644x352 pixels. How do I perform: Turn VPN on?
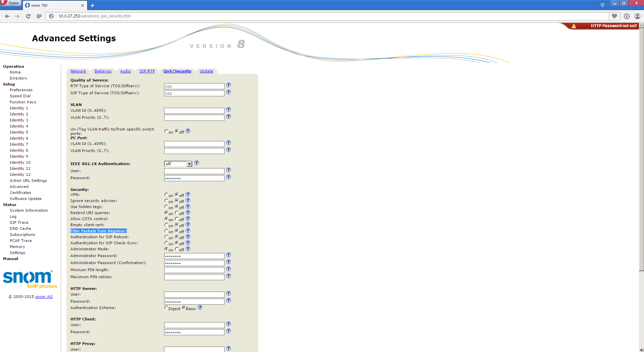point(166,195)
